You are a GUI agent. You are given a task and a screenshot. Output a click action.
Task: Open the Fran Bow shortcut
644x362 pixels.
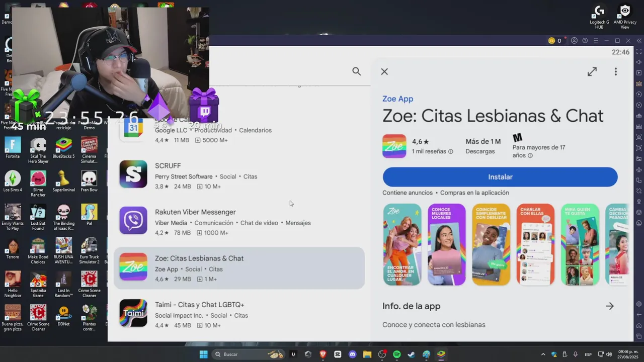[89, 182]
